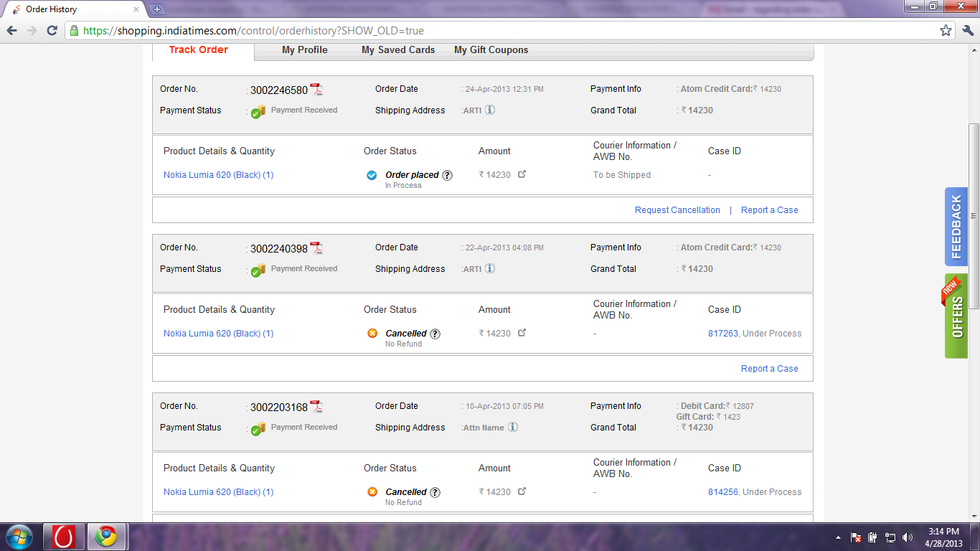Screen dimensions: 980x551
Task: Open Chrome wrench settings menu
Action: 967,31
